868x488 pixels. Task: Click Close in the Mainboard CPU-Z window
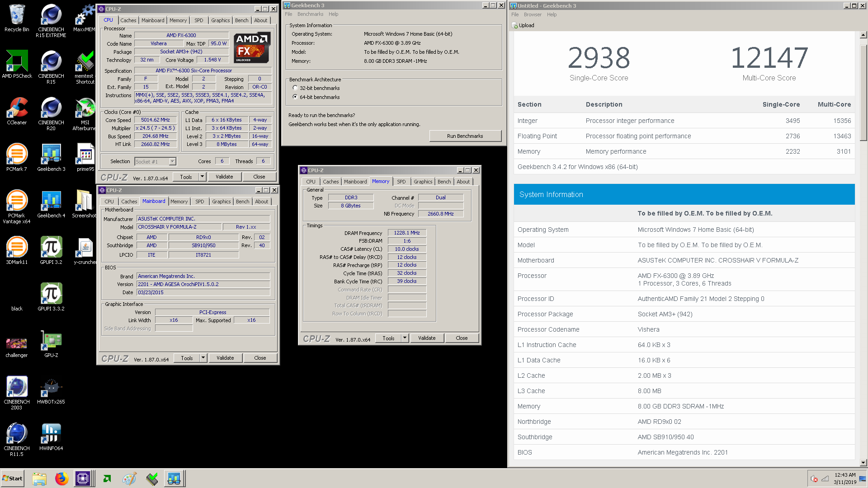(x=260, y=358)
